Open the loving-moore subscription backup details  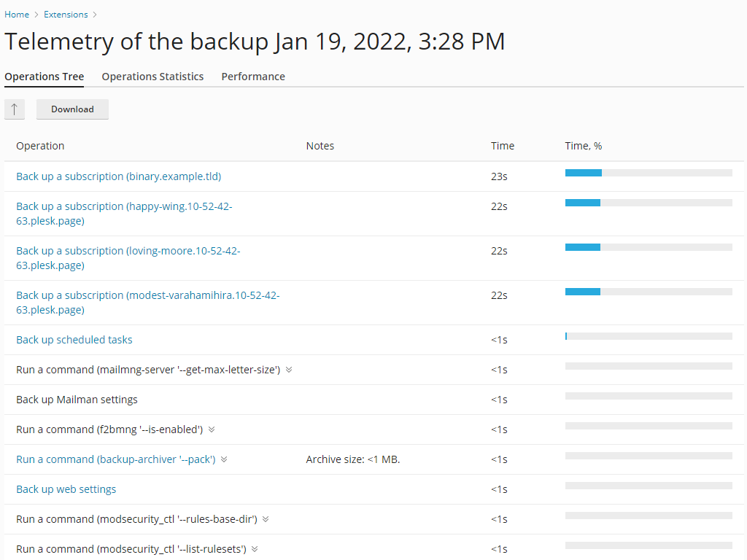[128, 257]
